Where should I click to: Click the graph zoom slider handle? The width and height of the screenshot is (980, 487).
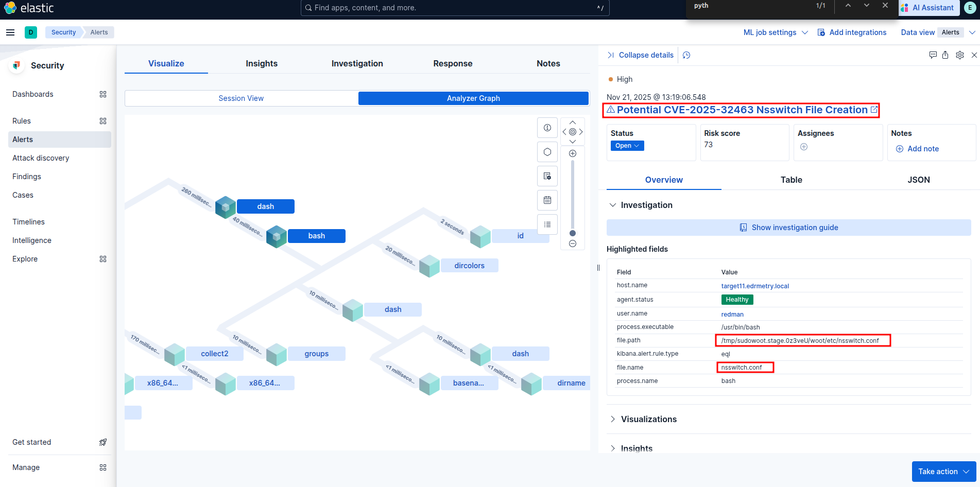(x=572, y=233)
